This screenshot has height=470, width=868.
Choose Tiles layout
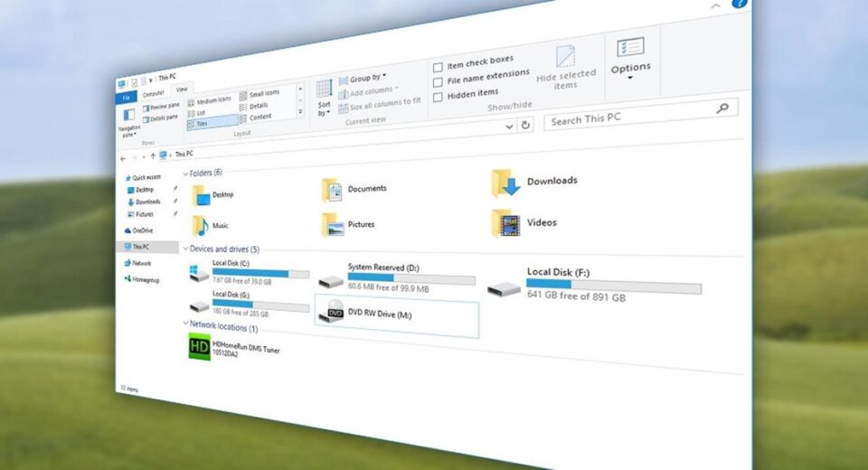(x=212, y=123)
